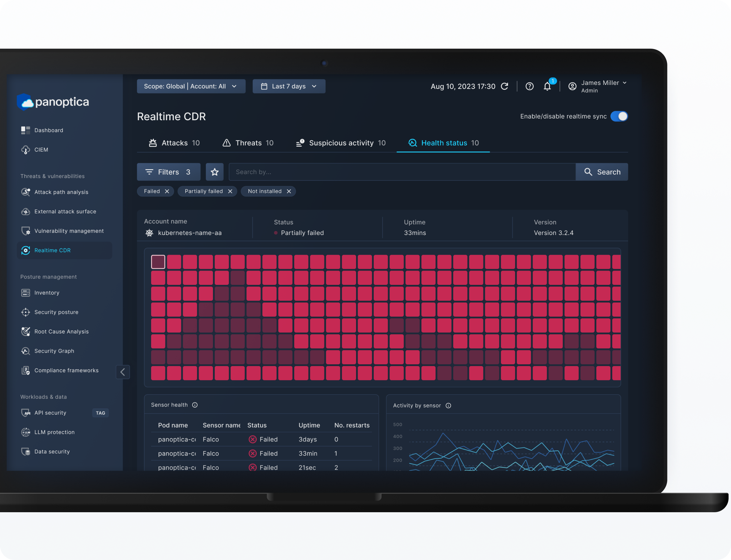This screenshot has width=731, height=560.
Task: Click the Root Cause Analysis icon
Action: pyautogui.click(x=26, y=331)
